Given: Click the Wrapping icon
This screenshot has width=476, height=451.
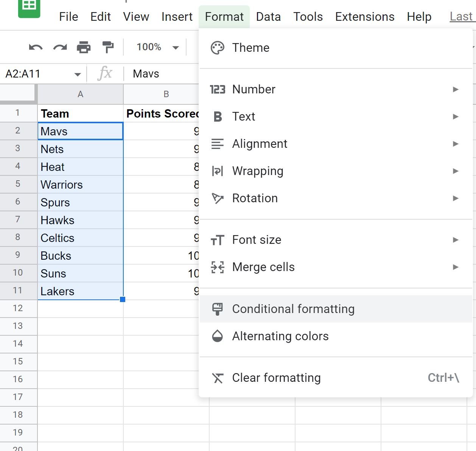Looking at the screenshot, I should [218, 171].
